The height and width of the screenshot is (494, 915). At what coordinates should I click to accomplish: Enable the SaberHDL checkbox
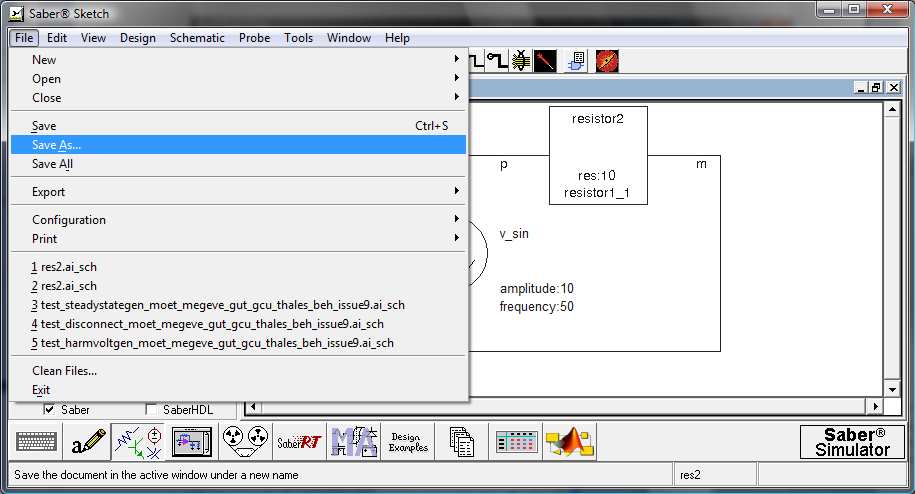[x=151, y=409]
